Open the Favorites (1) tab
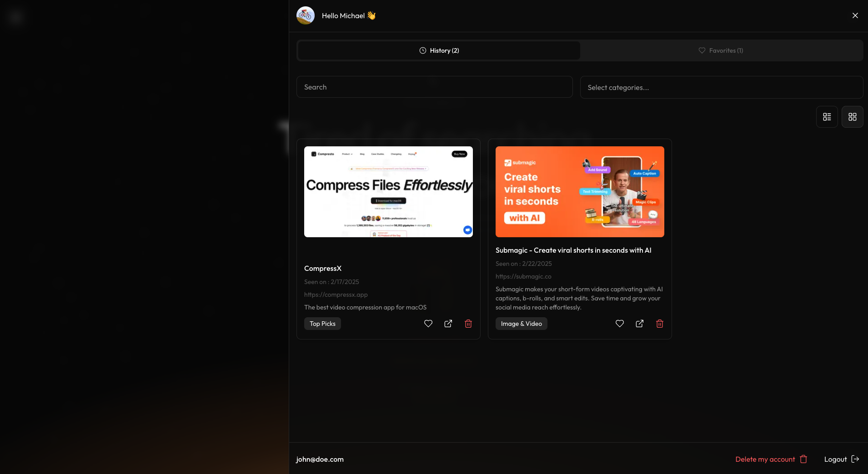The image size is (868, 474). coord(721,50)
